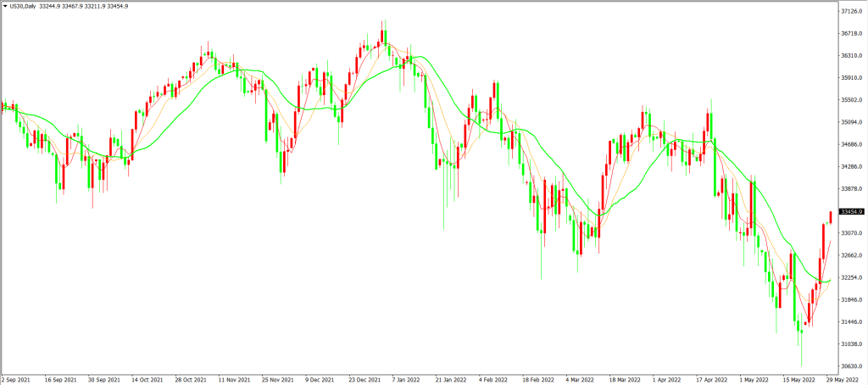Click the 32254.0 price axis label

[850, 277]
